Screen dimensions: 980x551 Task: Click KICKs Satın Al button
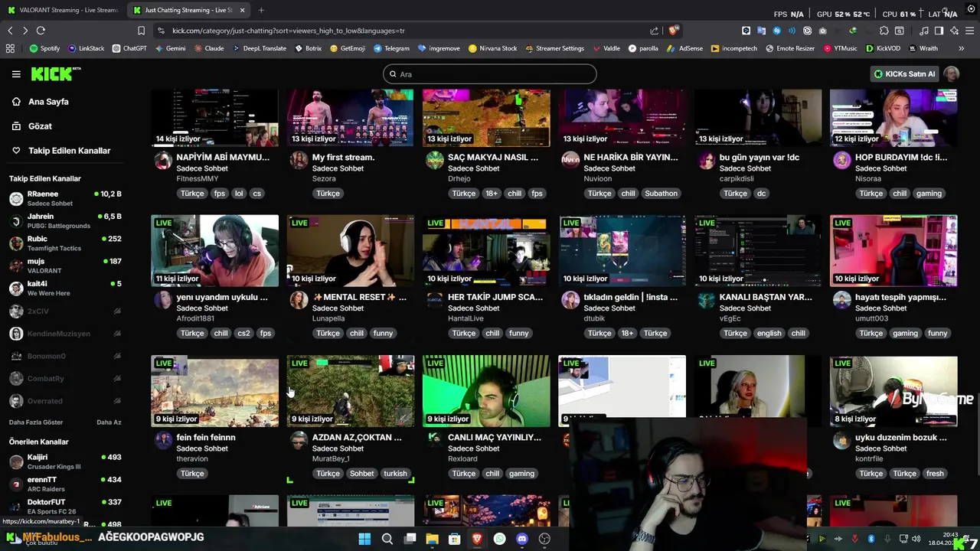(904, 73)
